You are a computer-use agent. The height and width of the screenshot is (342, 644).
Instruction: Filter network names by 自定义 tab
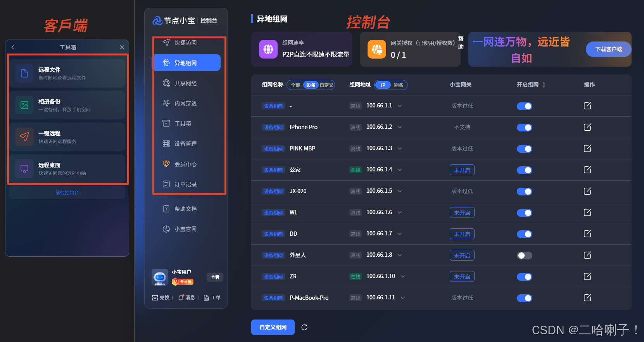pyautogui.click(x=326, y=85)
